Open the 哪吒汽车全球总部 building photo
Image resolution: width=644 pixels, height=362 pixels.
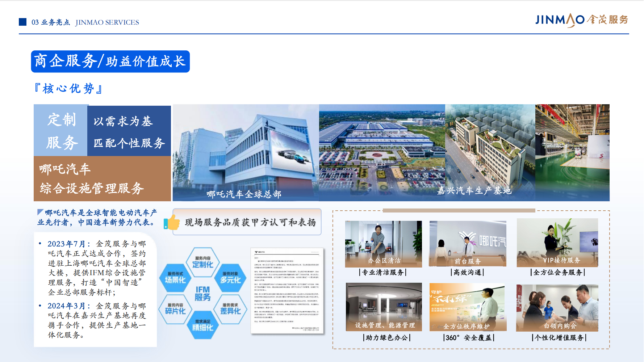pos(246,153)
